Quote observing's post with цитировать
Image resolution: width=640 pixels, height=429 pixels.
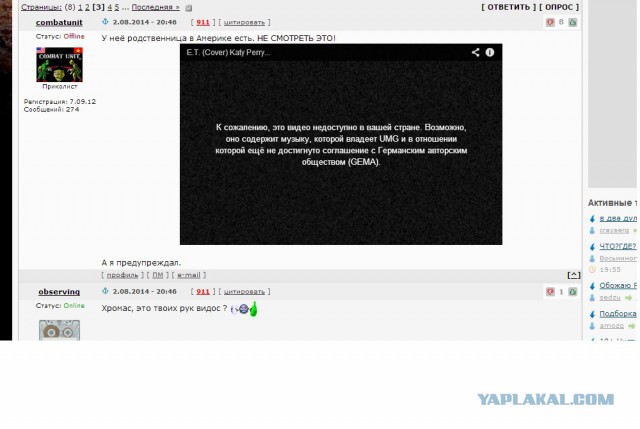pos(244,292)
